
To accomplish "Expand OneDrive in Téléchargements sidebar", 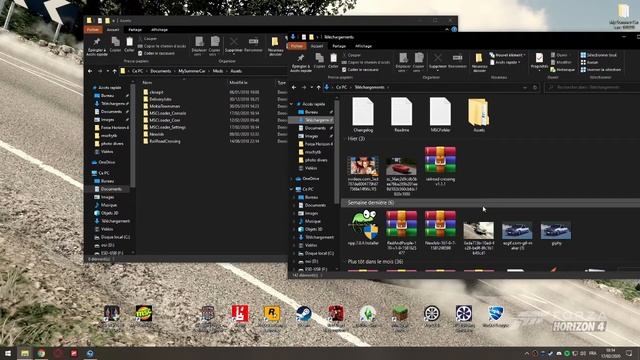I will click(292, 179).
